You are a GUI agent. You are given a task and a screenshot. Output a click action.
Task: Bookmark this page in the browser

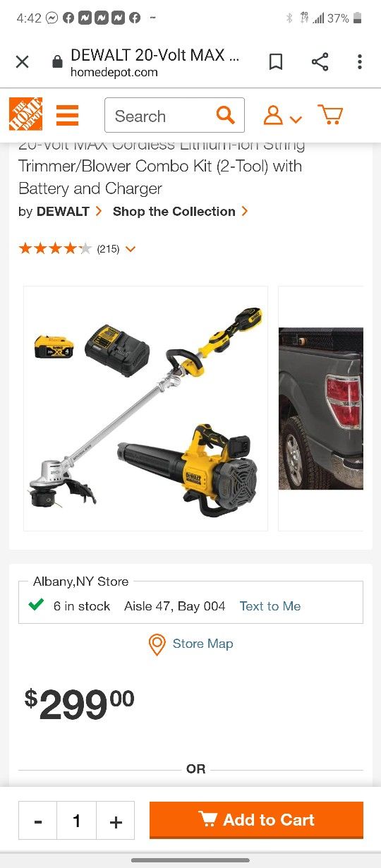[276, 62]
